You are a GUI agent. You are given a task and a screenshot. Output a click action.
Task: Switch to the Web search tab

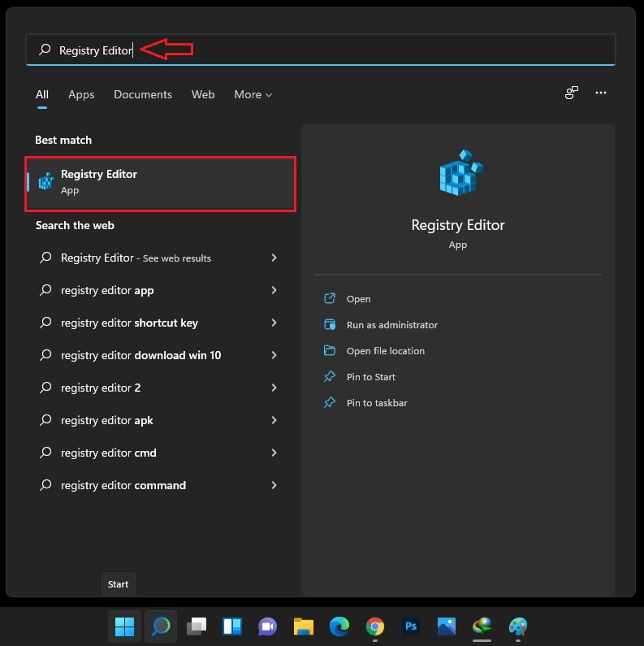[x=203, y=95]
